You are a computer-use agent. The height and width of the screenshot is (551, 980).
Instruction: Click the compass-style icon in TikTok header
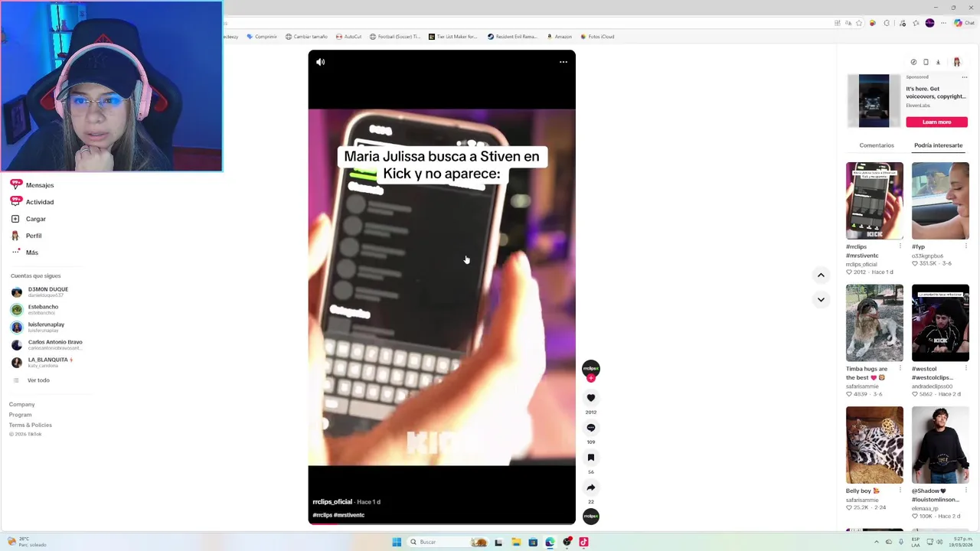[x=913, y=62]
